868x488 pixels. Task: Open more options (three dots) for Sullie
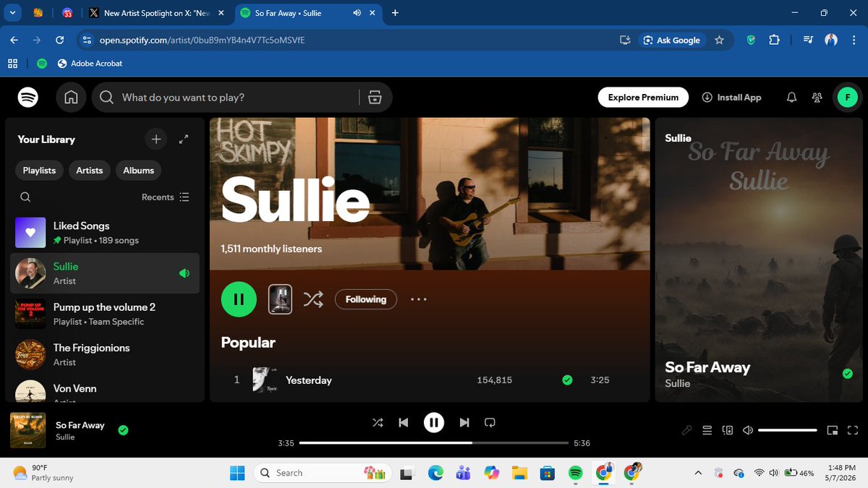pos(419,299)
